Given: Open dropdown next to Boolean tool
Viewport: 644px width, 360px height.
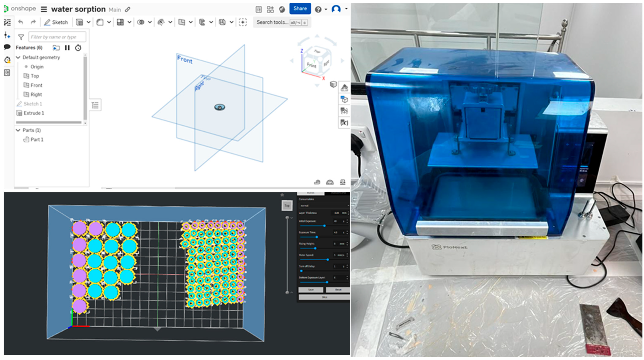Looking at the screenshot, I should 150,22.
